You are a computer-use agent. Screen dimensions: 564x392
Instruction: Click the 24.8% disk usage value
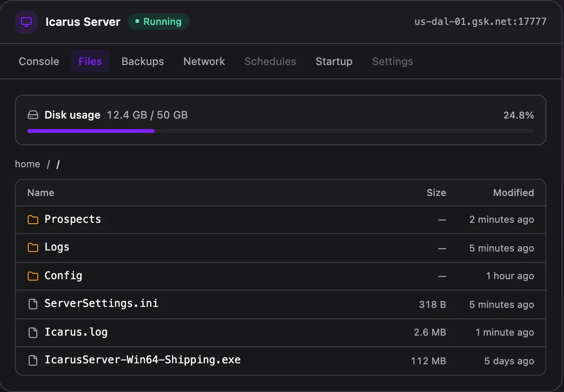point(518,115)
